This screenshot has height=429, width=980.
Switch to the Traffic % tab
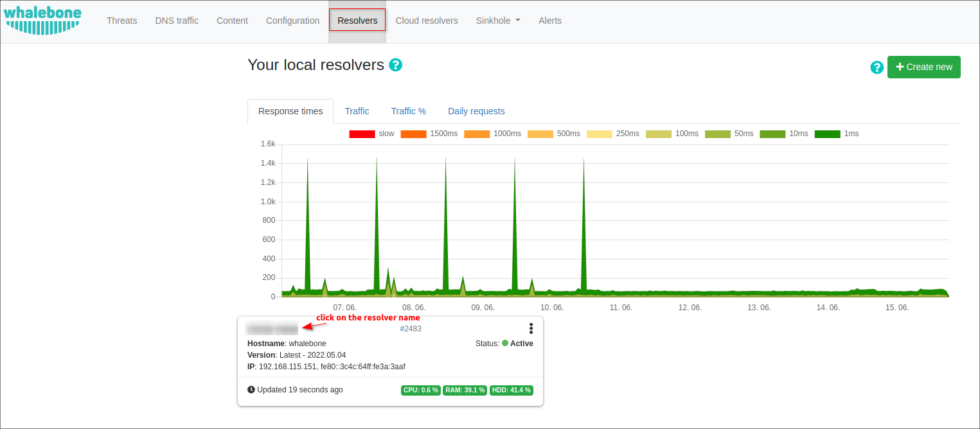tap(408, 111)
